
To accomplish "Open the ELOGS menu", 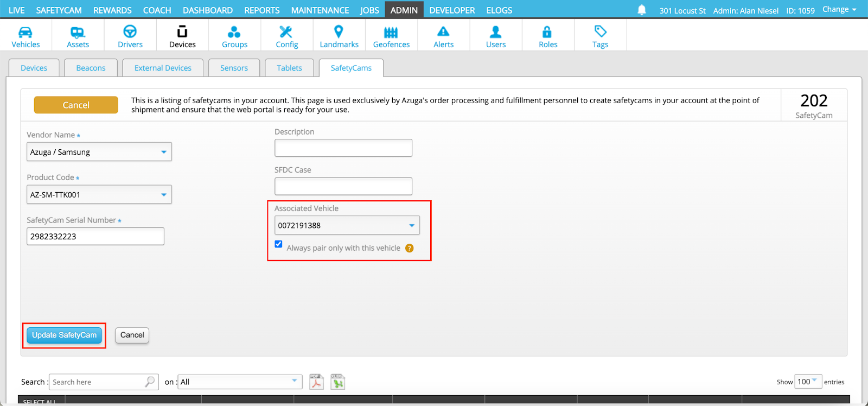I will click(x=499, y=10).
